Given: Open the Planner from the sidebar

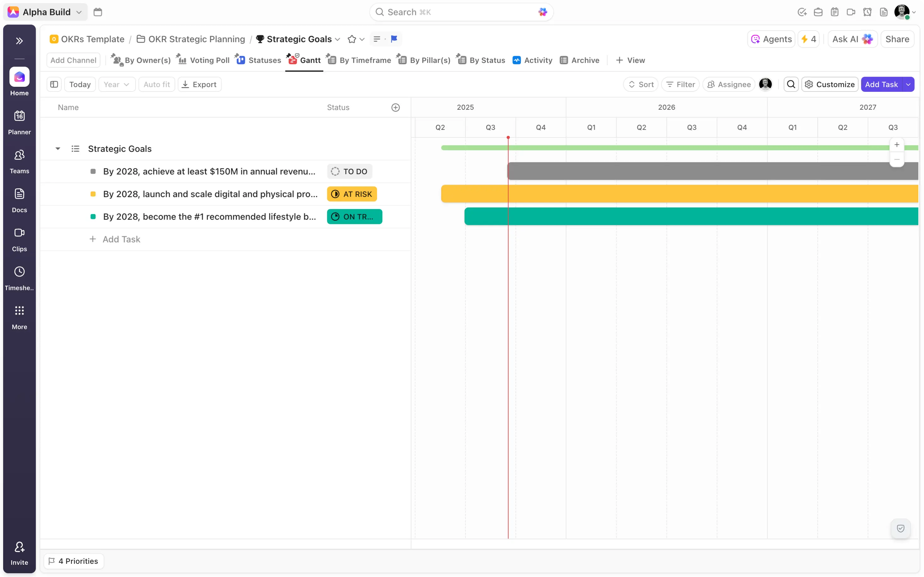Looking at the screenshot, I should [19, 122].
